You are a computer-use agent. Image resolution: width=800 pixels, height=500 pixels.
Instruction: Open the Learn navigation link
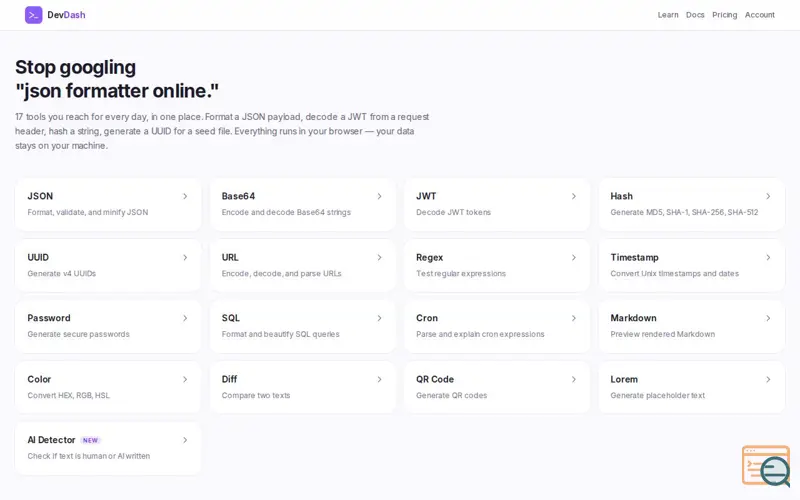668,15
